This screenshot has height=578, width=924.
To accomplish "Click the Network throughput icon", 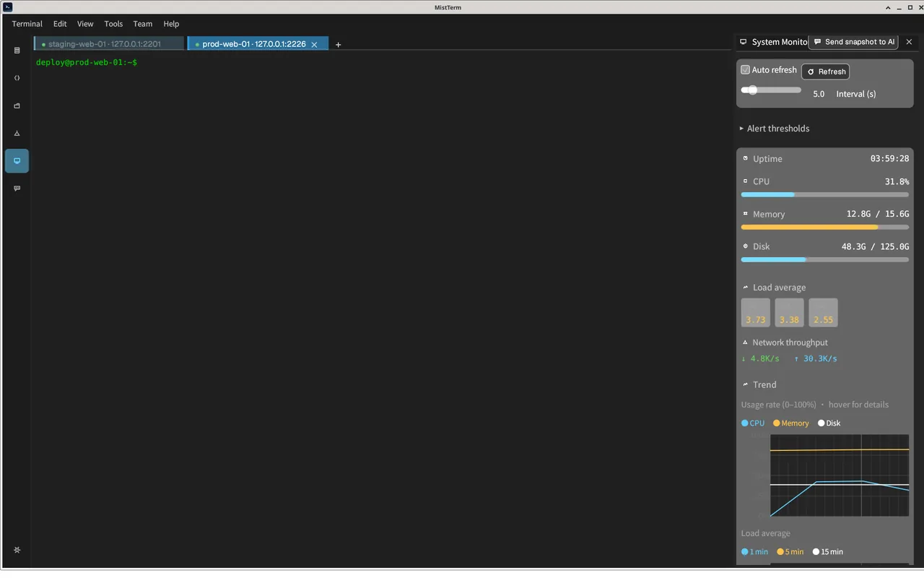I will coord(746,342).
